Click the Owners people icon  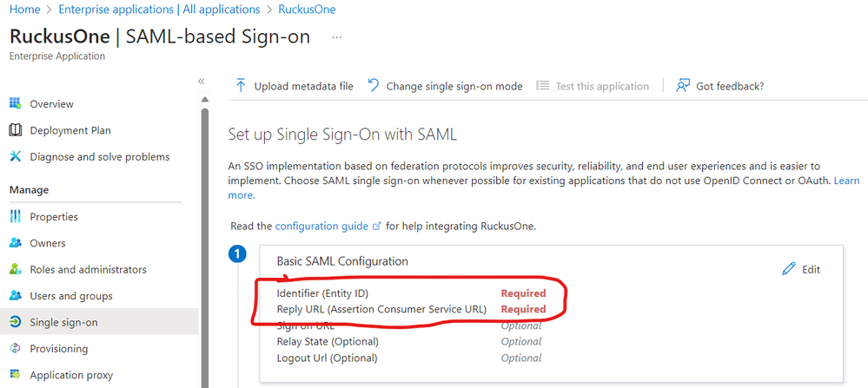[x=16, y=243]
